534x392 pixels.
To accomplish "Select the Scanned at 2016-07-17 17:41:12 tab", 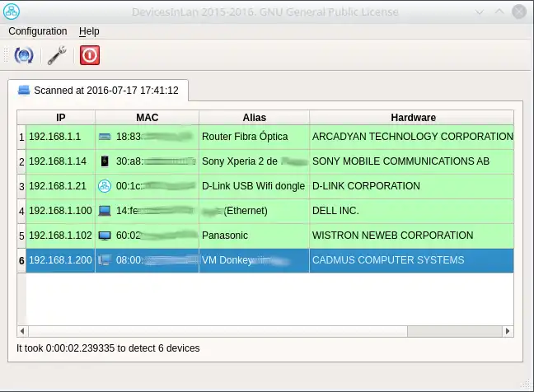I will [98, 91].
